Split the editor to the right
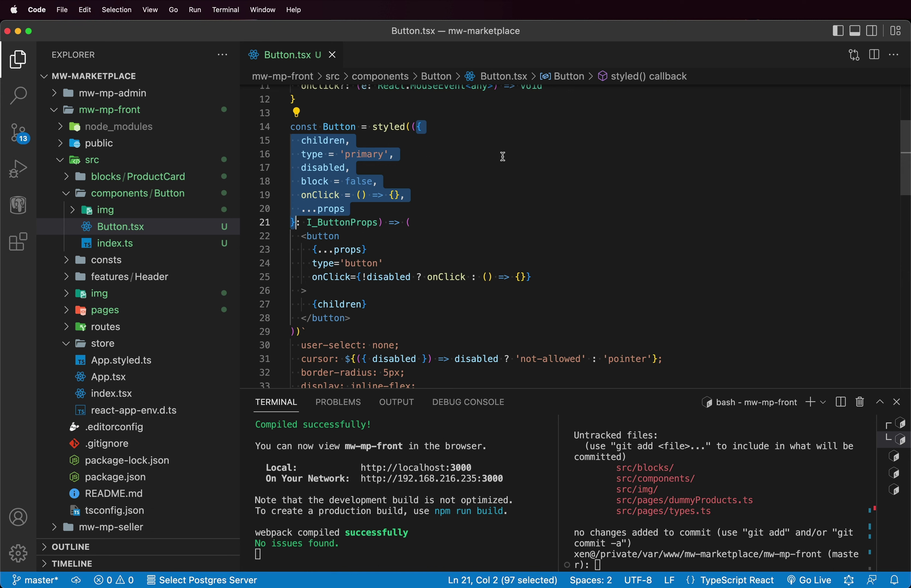 pyautogui.click(x=874, y=55)
